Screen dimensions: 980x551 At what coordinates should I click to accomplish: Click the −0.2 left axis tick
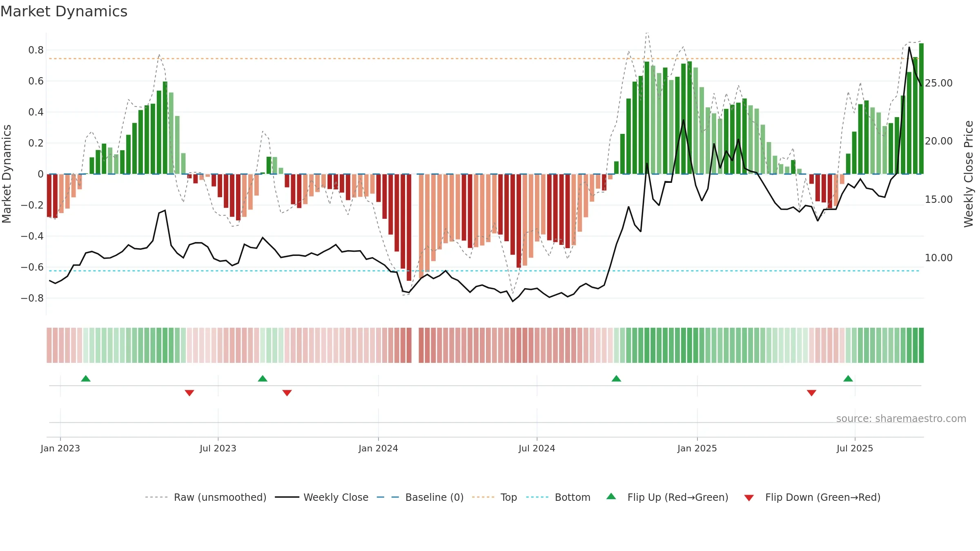[32, 205]
